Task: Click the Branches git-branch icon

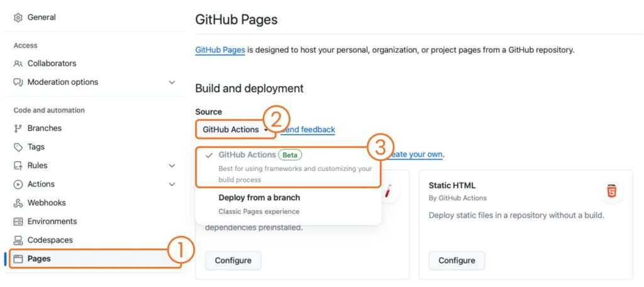Action: (18, 128)
